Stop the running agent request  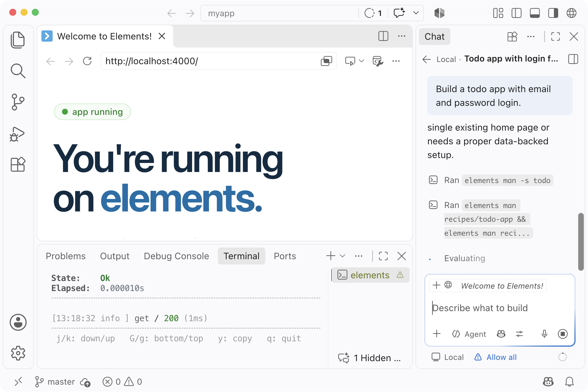[x=563, y=334]
